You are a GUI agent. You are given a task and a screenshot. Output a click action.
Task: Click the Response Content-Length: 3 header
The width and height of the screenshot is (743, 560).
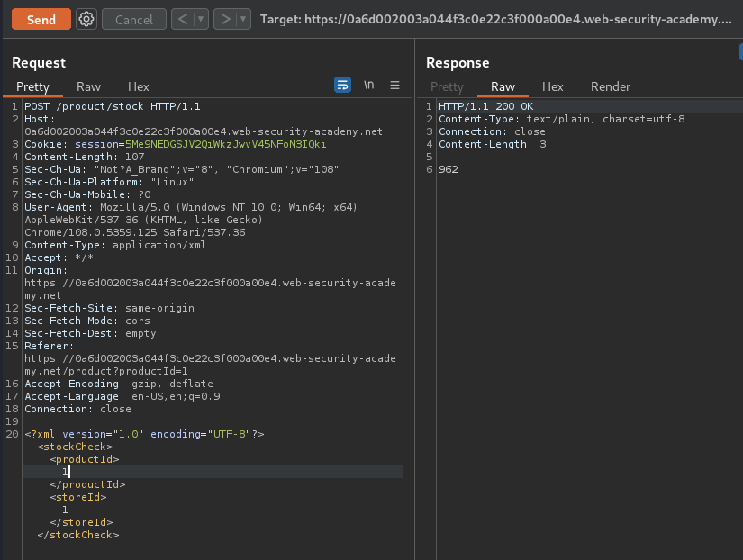(493, 144)
